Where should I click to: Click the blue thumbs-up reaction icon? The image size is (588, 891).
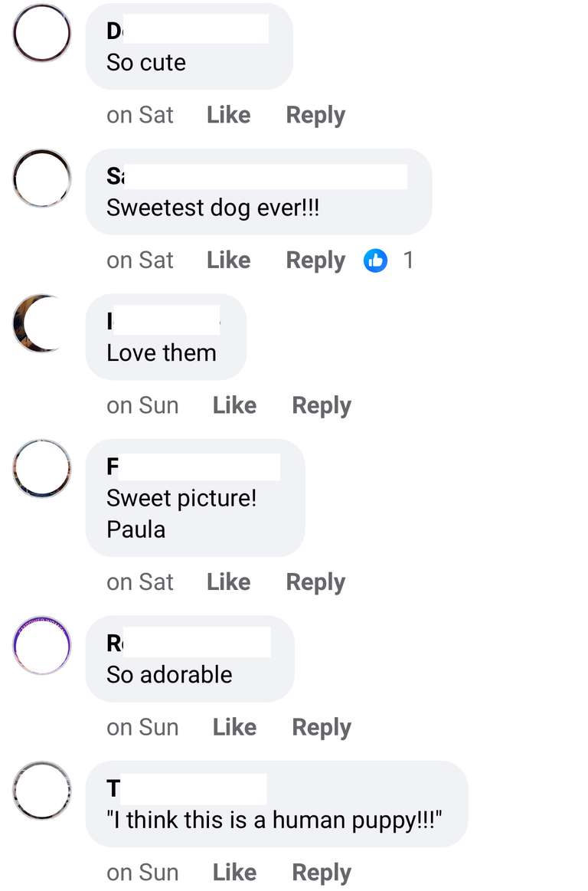tap(375, 260)
